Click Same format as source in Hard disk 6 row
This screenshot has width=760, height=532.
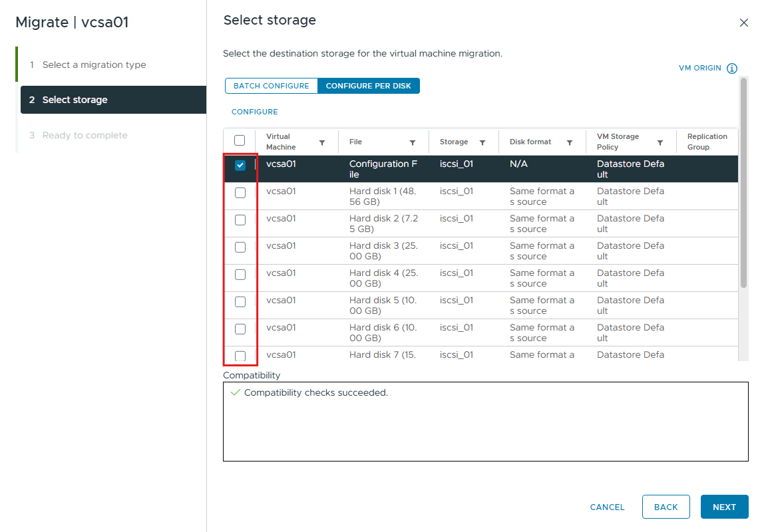(542, 332)
